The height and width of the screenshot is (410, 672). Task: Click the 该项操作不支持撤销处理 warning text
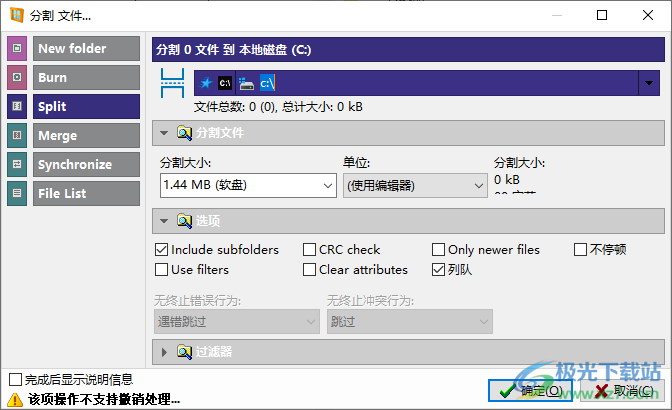click(x=104, y=399)
